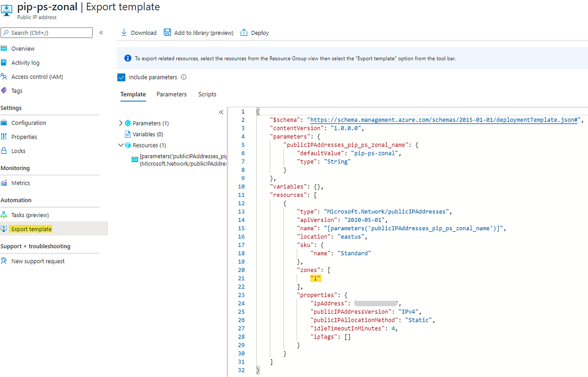The height and width of the screenshot is (377, 588).
Task: Switch to the Scripts tab
Action: coord(207,94)
